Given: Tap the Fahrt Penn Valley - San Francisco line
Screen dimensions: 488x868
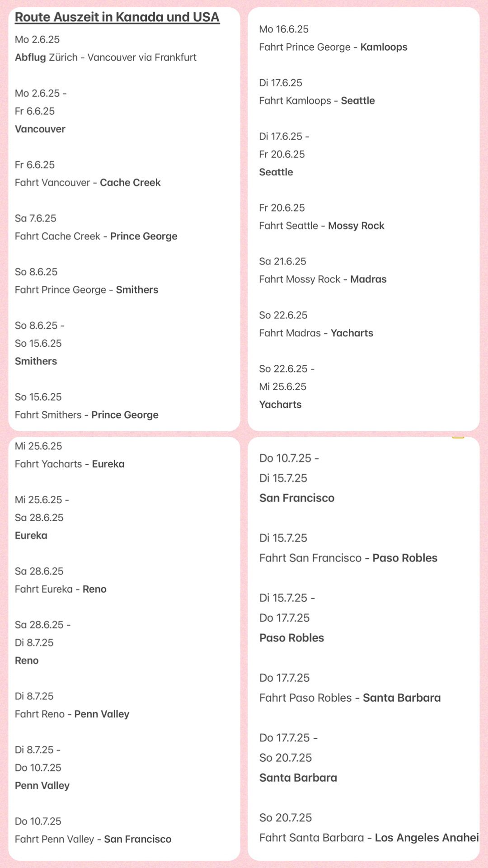Looking at the screenshot, I should tap(93, 839).
